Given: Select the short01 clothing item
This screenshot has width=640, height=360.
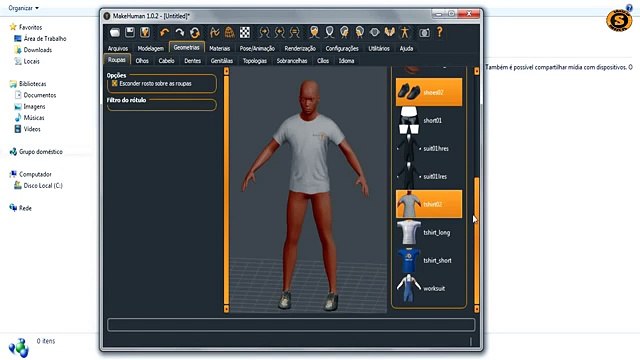Looking at the screenshot, I should click(429, 120).
